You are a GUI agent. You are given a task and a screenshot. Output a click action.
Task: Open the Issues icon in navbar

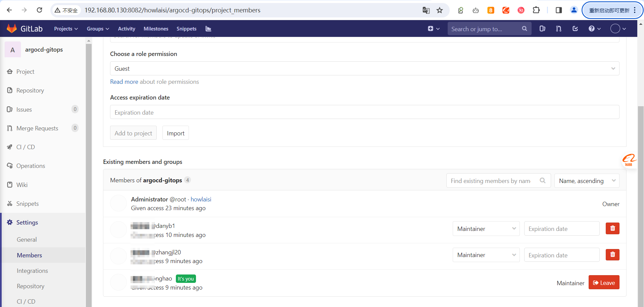pyautogui.click(x=542, y=29)
